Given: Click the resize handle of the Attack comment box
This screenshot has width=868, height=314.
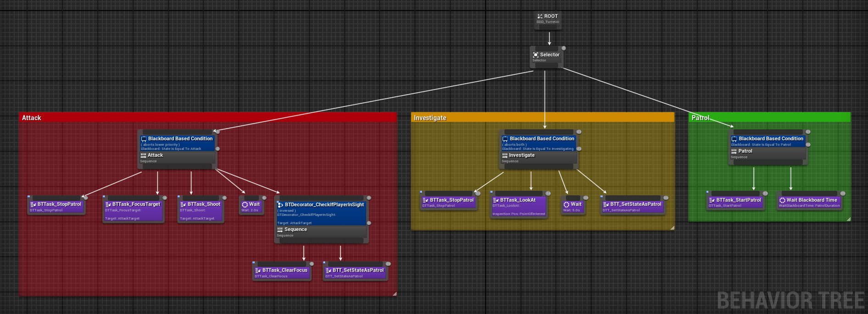Looking at the screenshot, I should pyautogui.click(x=395, y=294).
